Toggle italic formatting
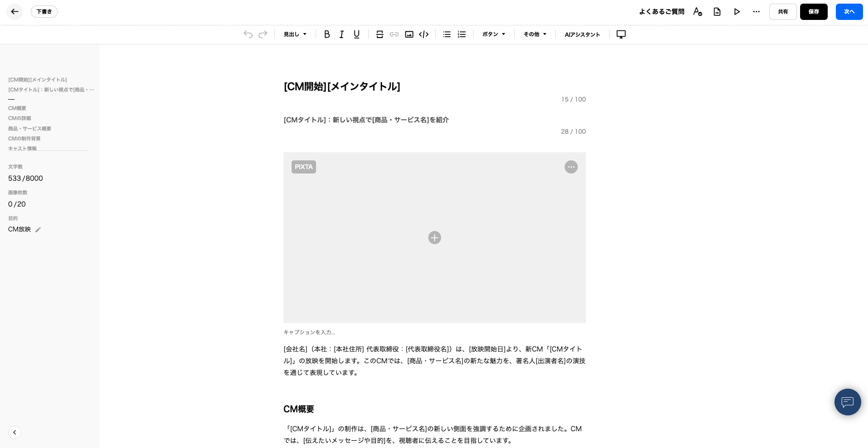The height and width of the screenshot is (448, 868). coord(342,34)
